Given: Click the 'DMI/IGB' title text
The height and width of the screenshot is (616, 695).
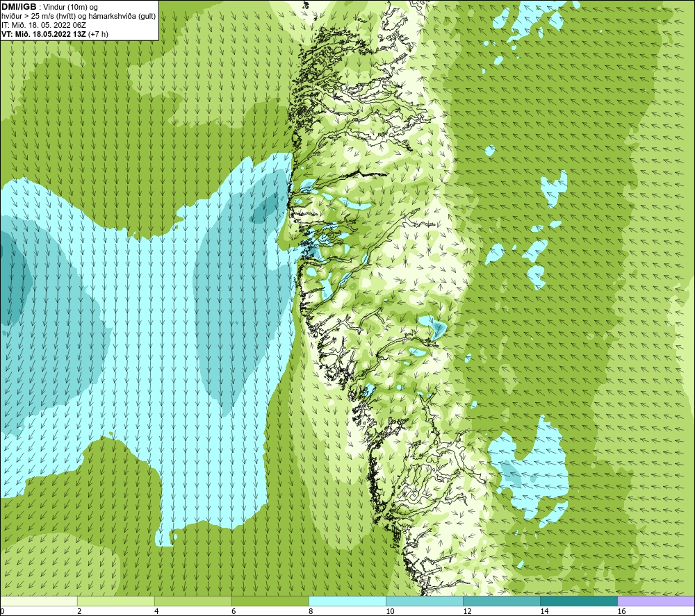Looking at the screenshot, I should pos(19,7).
